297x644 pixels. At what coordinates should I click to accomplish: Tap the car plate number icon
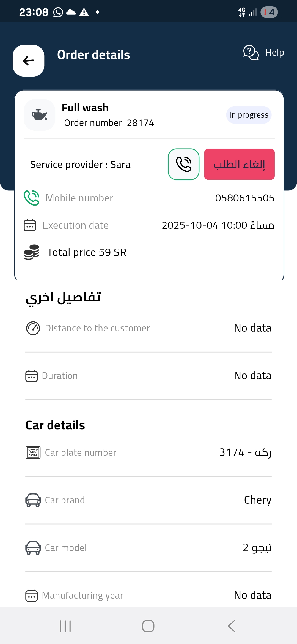(33, 452)
